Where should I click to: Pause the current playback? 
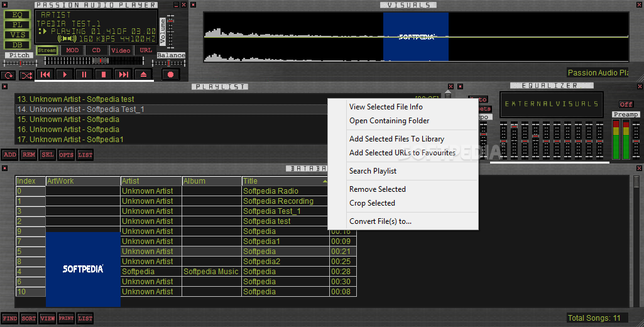tap(84, 74)
